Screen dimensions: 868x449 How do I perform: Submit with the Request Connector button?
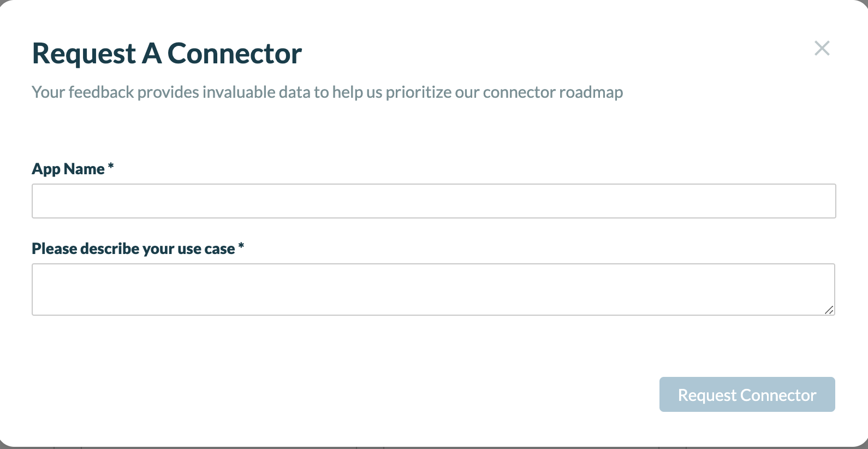[747, 394]
